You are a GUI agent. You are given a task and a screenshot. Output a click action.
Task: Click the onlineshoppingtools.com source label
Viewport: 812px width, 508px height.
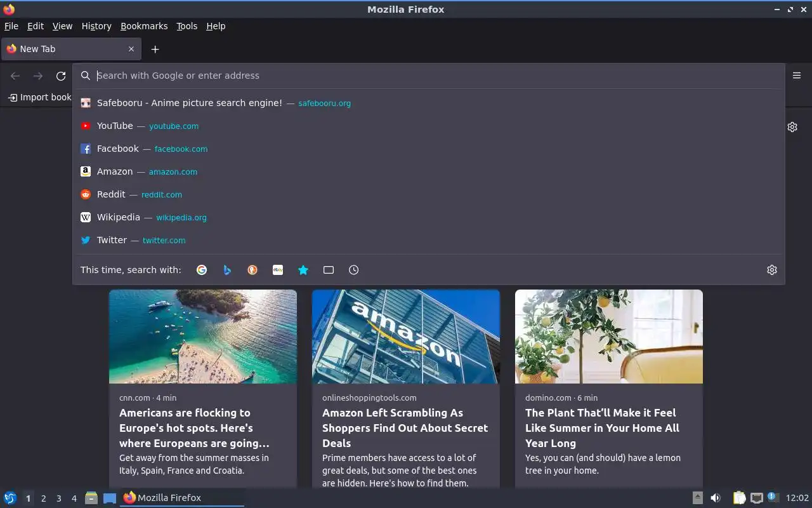(369, 398)
